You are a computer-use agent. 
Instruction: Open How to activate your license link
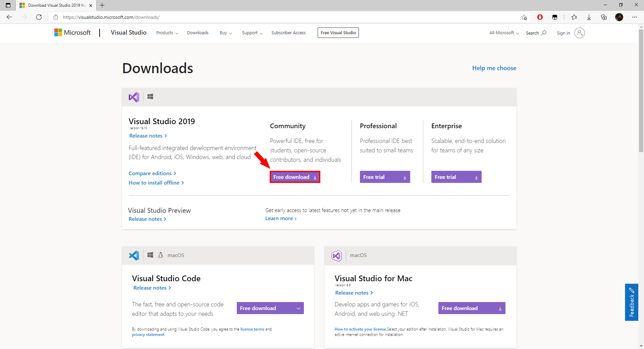[361, 329]
